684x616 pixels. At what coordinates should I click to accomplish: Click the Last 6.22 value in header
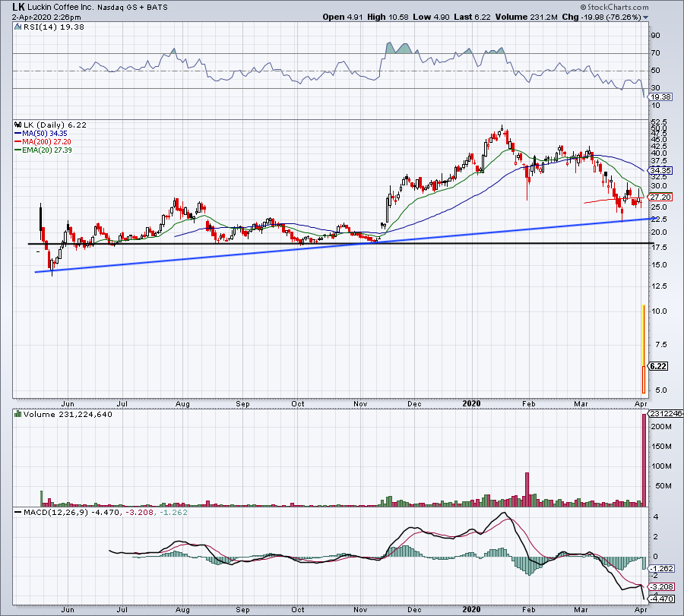pyautogui.click(x=472, y=17)
